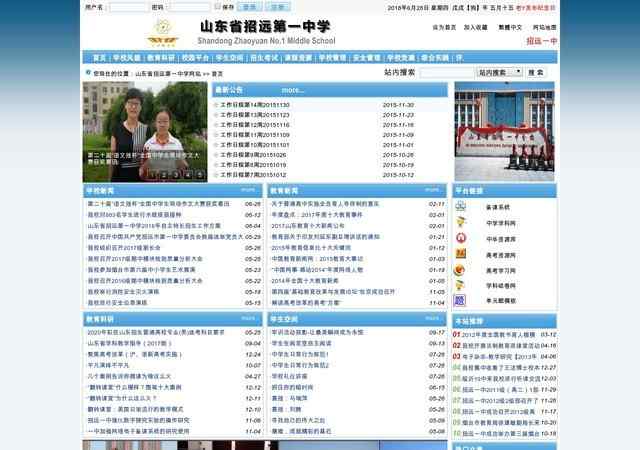Open notice 工作日程第7周20151012
Screen dimensions: 640x450
pyautogui.click(x=253, y=175)
